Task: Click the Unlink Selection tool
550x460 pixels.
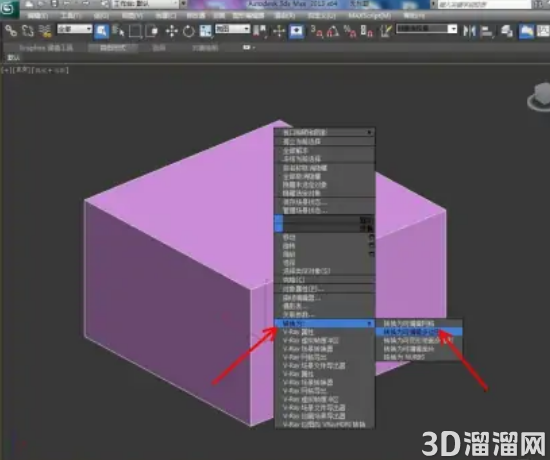Action: coord(28,31)
